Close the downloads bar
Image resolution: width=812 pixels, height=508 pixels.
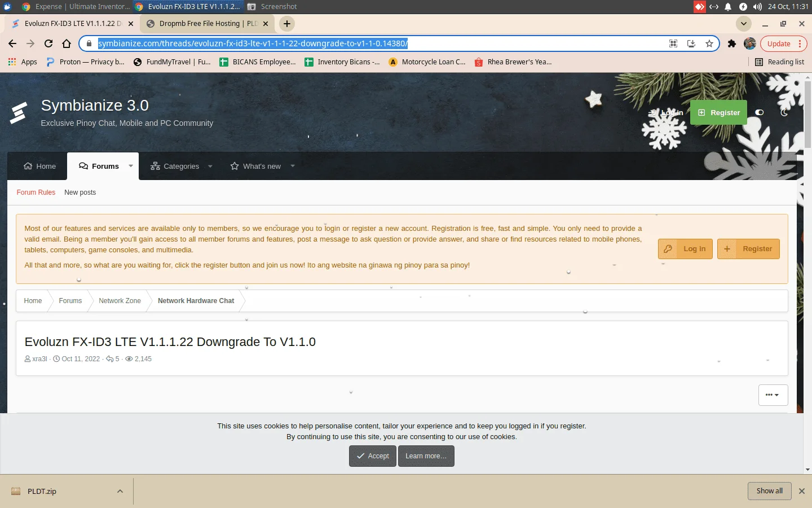point(802,491)
